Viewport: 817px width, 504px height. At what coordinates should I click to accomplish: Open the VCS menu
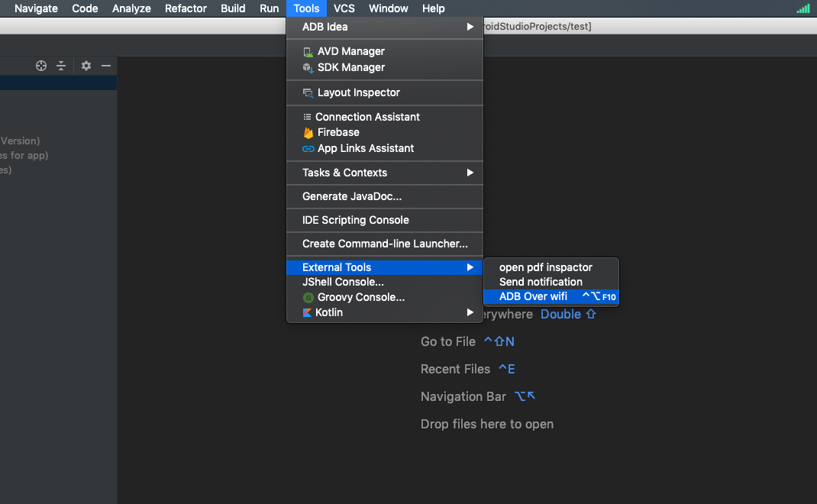[x=344, y=8]
